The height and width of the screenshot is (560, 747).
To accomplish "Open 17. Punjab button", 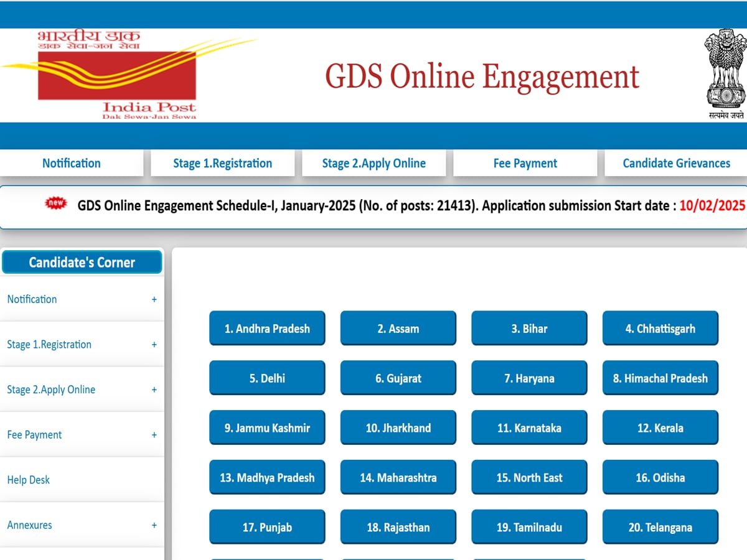I will pyautogui.click(x=267, y=527).
